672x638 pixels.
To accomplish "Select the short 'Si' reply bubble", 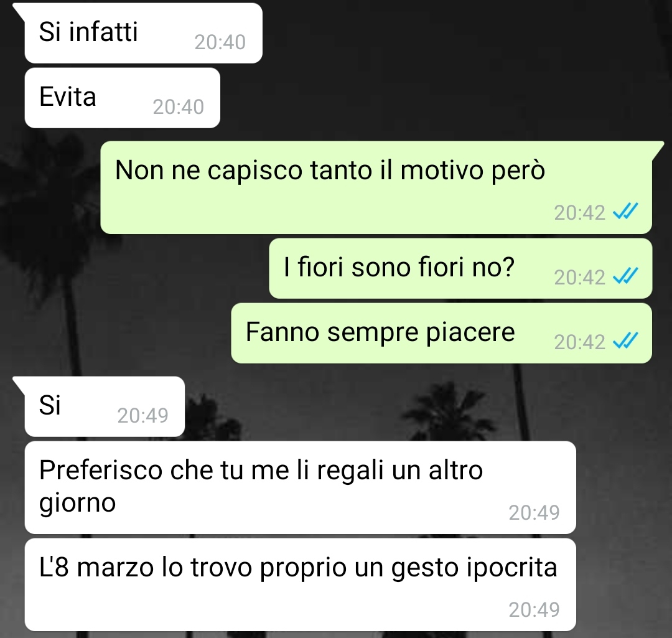I will point(105,406).
